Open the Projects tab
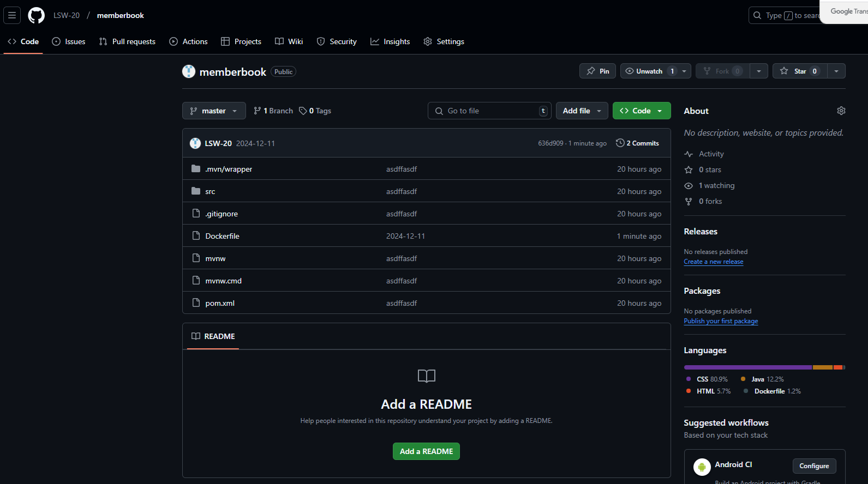 click(x=241, y=41)
